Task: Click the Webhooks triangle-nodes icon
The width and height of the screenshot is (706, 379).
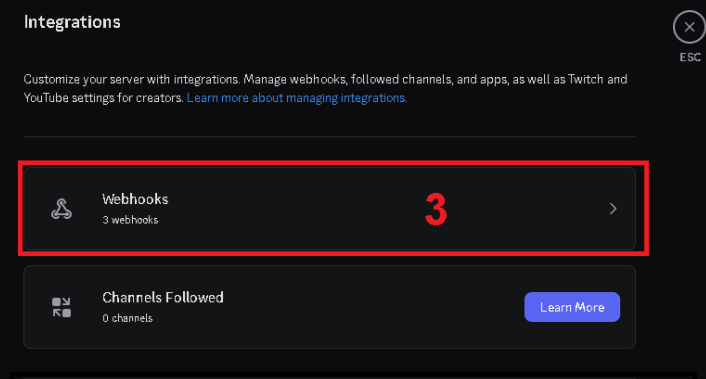Action: 61,209
